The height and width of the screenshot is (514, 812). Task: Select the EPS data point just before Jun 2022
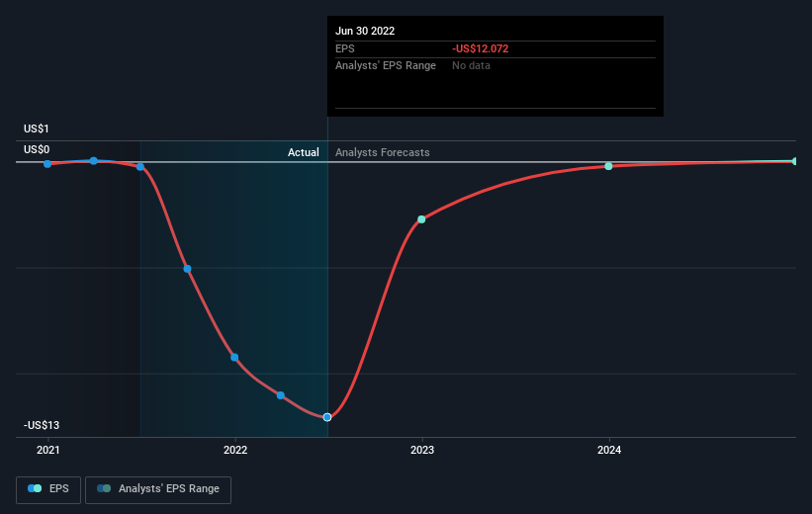[281, 395]
